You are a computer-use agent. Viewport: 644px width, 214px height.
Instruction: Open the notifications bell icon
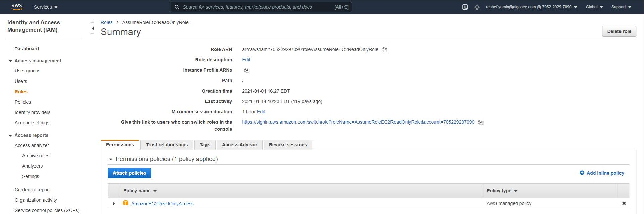point(477,7)
